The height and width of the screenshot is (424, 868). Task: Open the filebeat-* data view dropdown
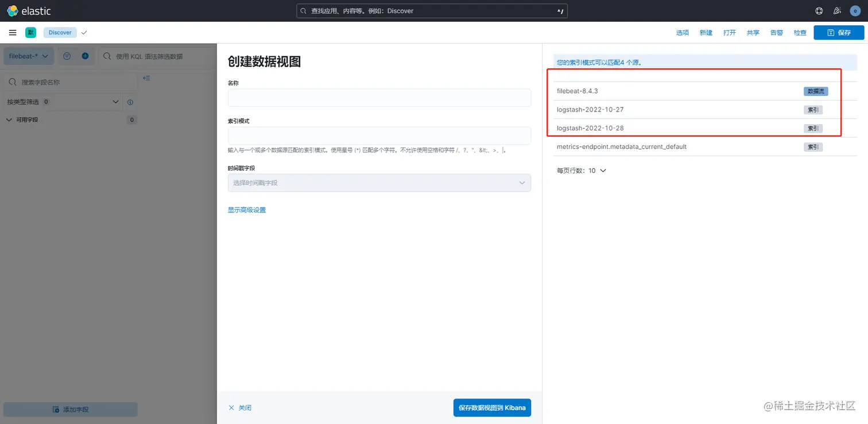click(29, 56)
